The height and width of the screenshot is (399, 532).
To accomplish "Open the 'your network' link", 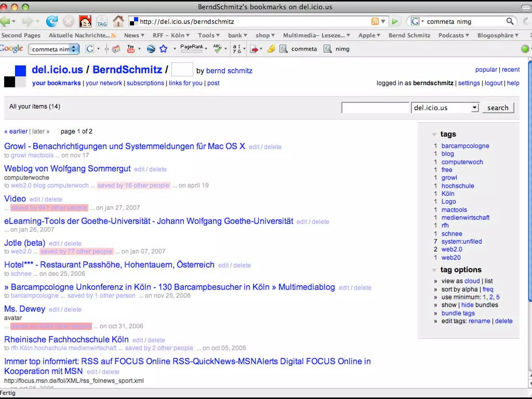I will [x=104, y=83].
